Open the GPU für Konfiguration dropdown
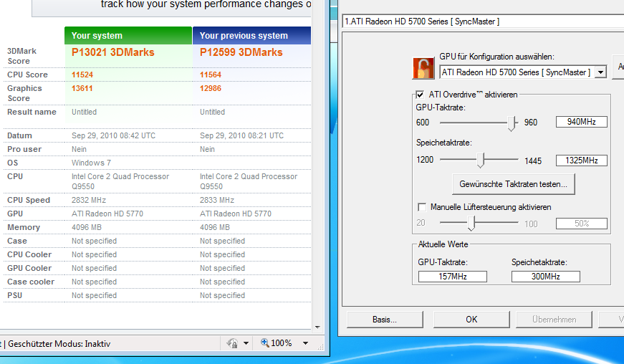The image size is (624, 364). coord(601,72)
